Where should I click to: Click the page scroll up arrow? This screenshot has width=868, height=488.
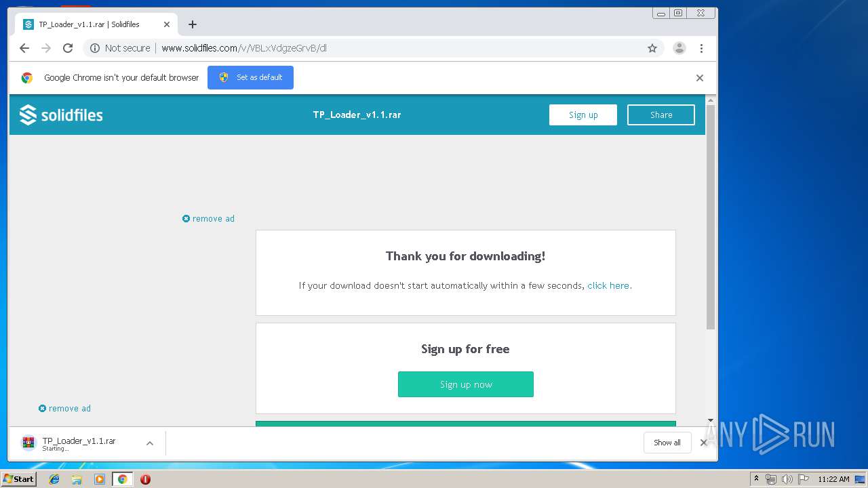tap(711, 100)
